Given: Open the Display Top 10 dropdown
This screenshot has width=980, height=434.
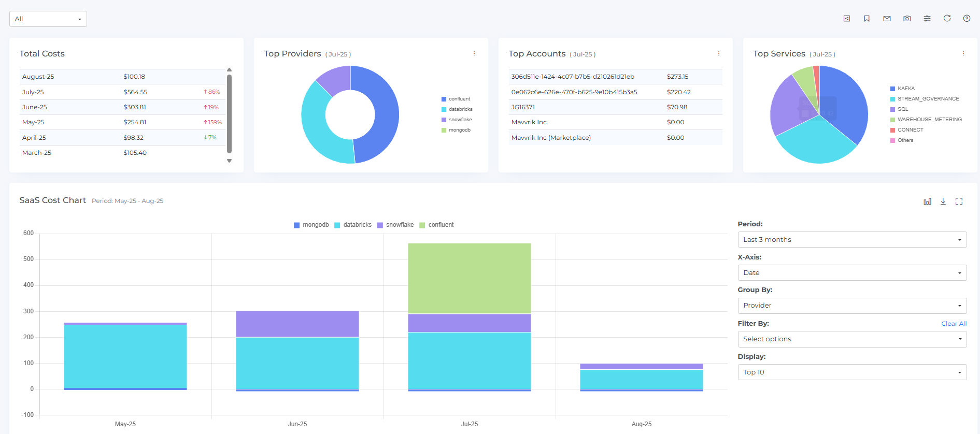Looking at the screenshot, I should [x=851, y=372].
